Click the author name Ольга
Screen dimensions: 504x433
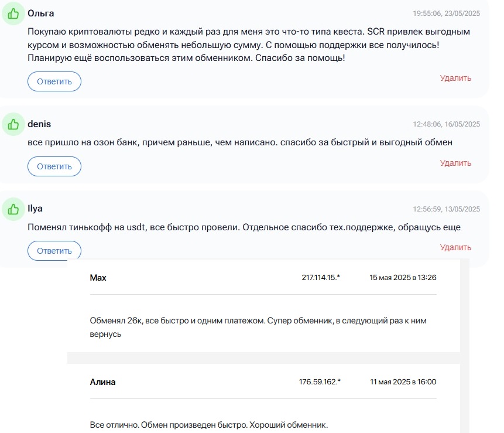[41, 13]
